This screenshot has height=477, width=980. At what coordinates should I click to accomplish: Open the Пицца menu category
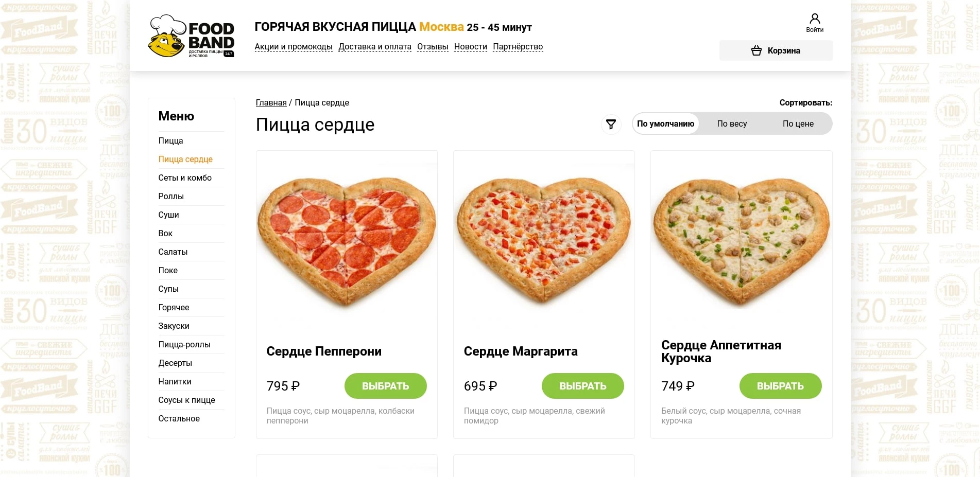pyautogui.click(x=170, y=140)
